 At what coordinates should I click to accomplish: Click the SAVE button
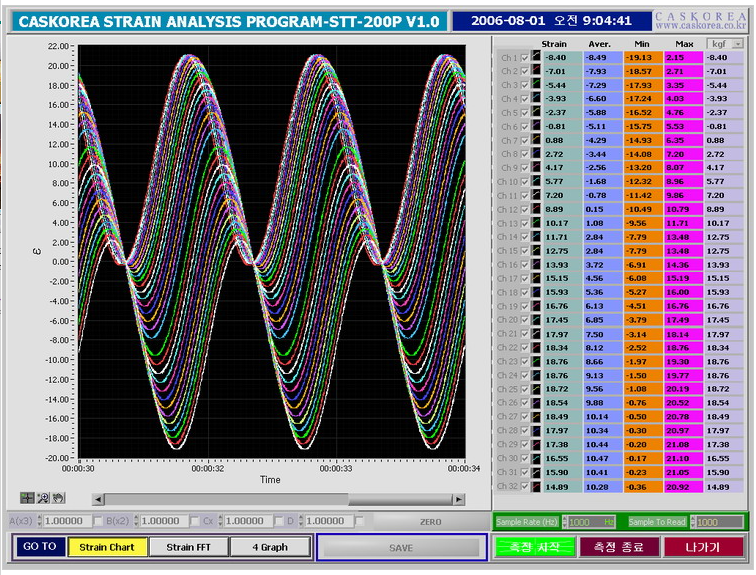(401, 548)
